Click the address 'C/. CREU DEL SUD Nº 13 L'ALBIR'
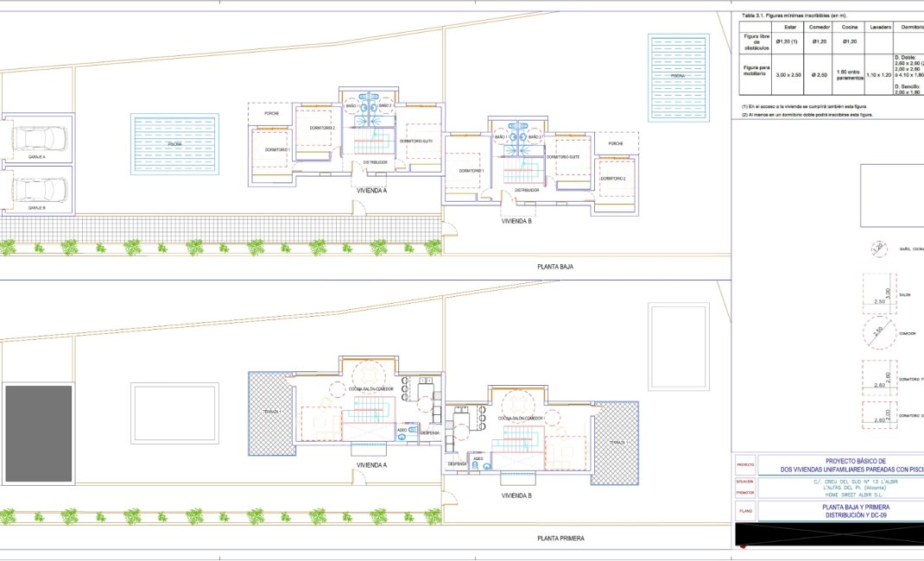Image resolution: width=924 pixels, height=561 pixels. [856, 482]
